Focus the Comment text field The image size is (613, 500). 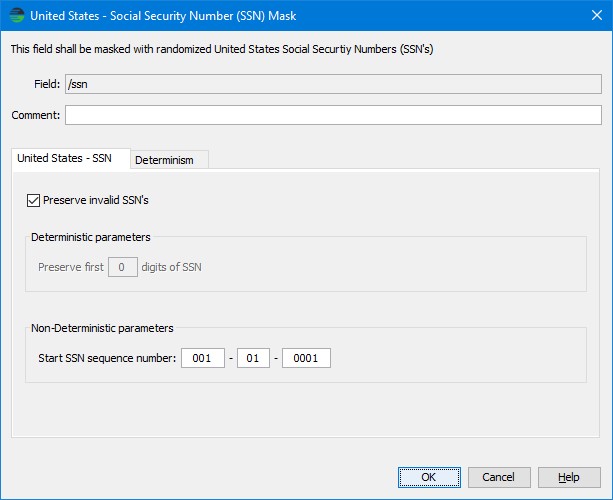333,115
